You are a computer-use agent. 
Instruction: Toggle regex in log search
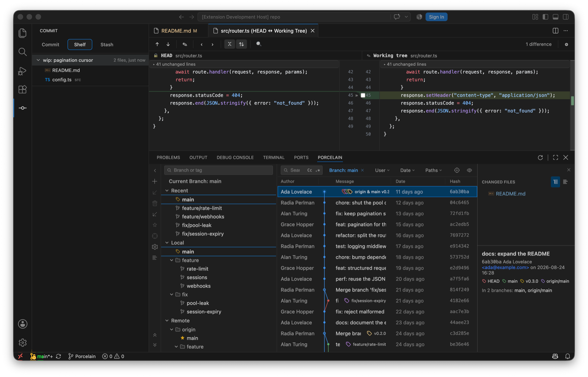[318, 170]
